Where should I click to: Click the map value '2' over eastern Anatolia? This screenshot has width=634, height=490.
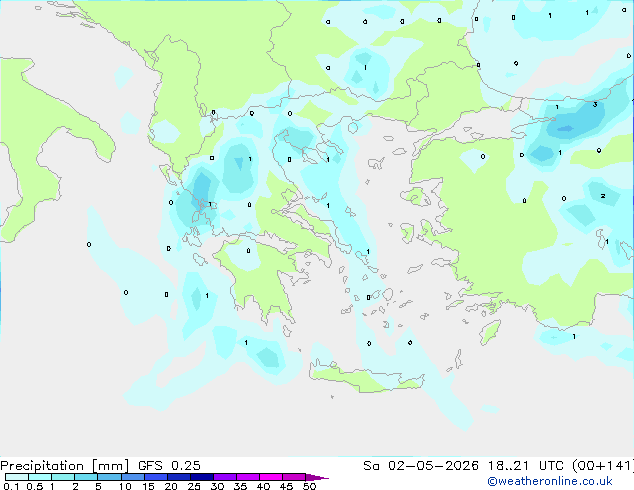pos(603,196)
